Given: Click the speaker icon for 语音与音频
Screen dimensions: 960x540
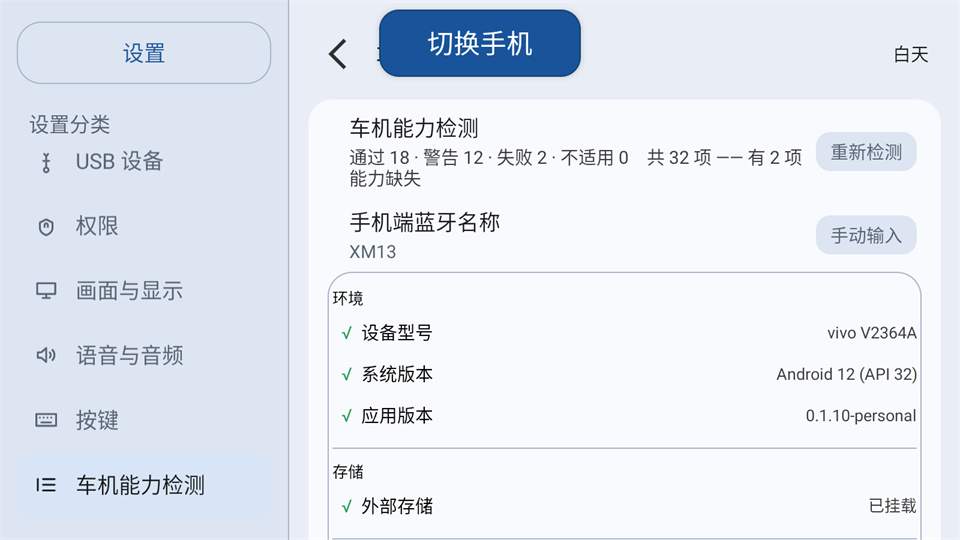Looking at the screenshot, I should 46,355.
